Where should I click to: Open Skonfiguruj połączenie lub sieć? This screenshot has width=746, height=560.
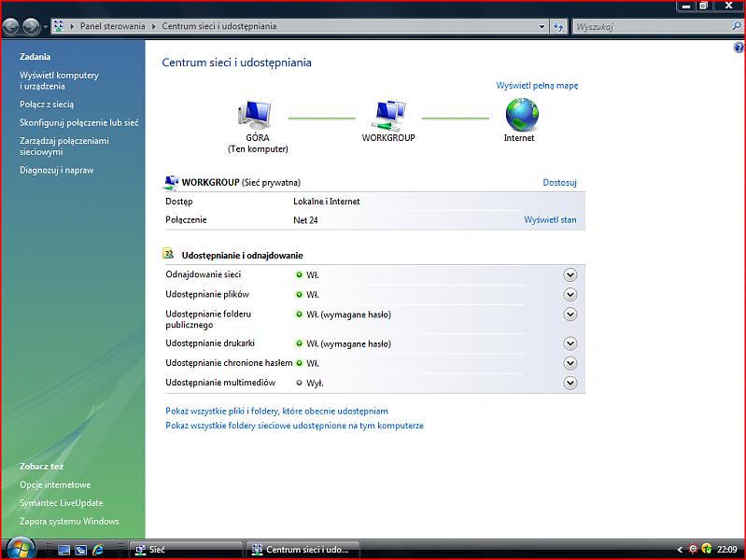[x=79, y=123]
